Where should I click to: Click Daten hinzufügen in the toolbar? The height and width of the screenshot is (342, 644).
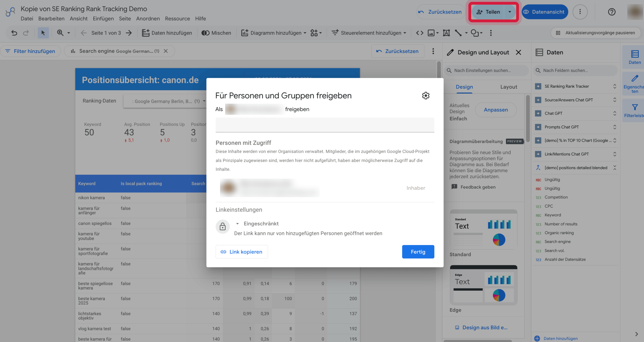[x=167, y=33]
